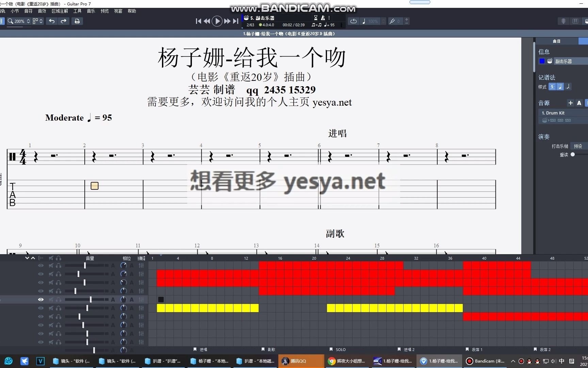Toggle the slash notation style icon

pos(568,87)
